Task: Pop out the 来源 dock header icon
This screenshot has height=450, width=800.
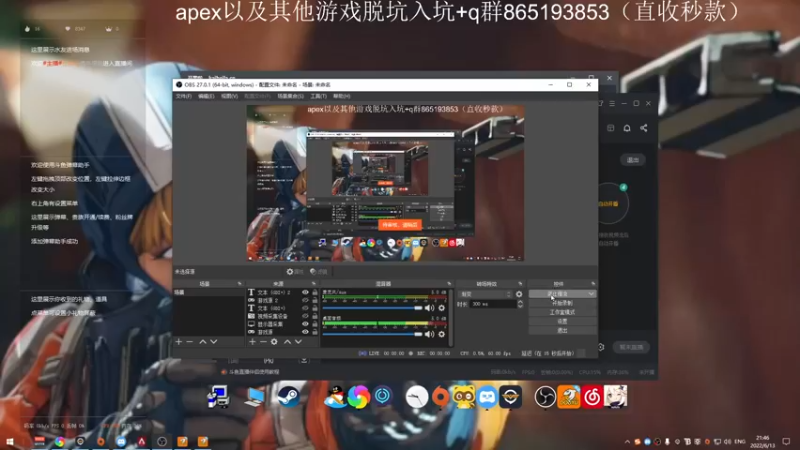Action: pos(313,284)
